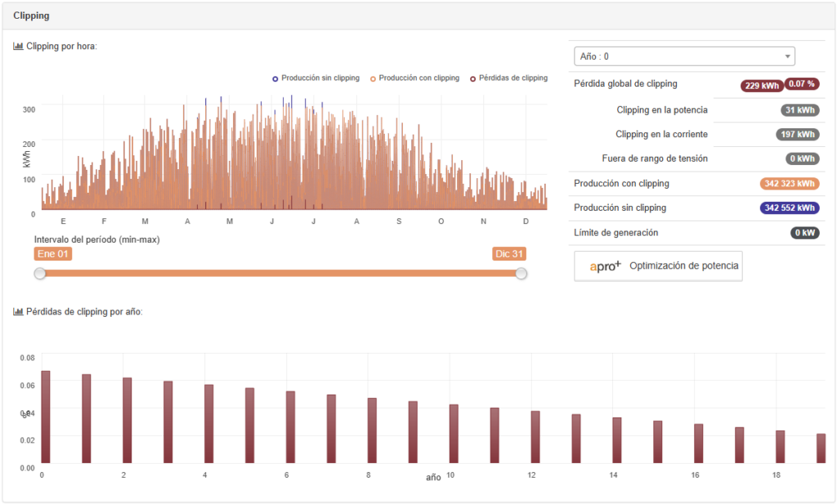Toggle 'Producción con clipping' legend series

point(414,78)
